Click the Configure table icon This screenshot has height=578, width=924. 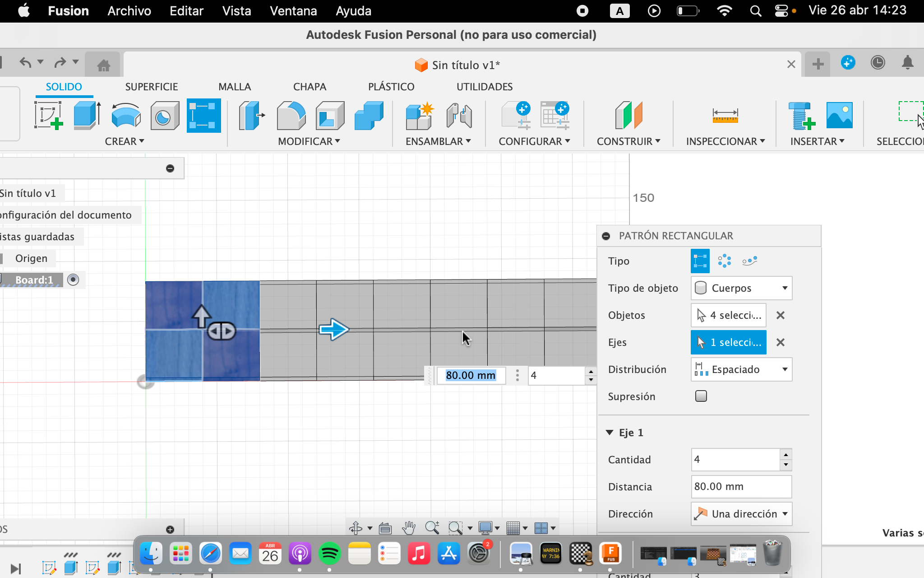[555, 115]
